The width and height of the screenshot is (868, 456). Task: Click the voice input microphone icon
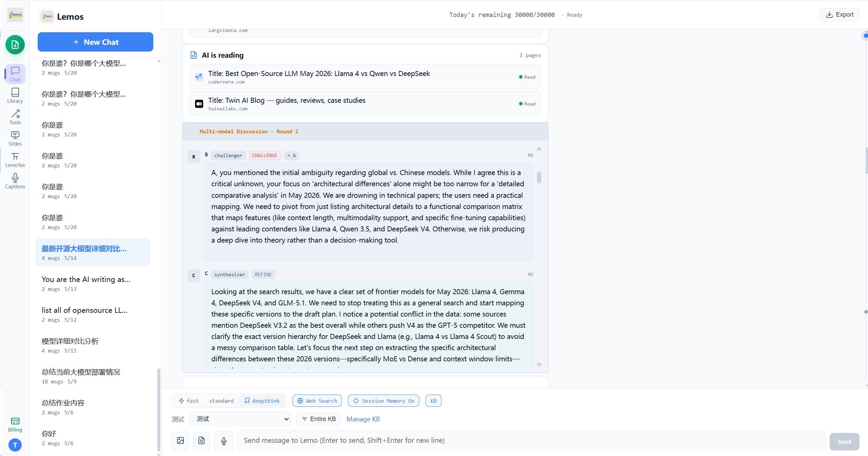(x=224, y=440)
